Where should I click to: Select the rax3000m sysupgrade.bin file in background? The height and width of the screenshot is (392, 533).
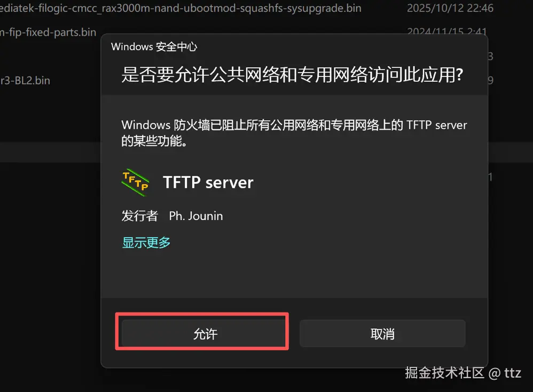click(x=181, y=8)
